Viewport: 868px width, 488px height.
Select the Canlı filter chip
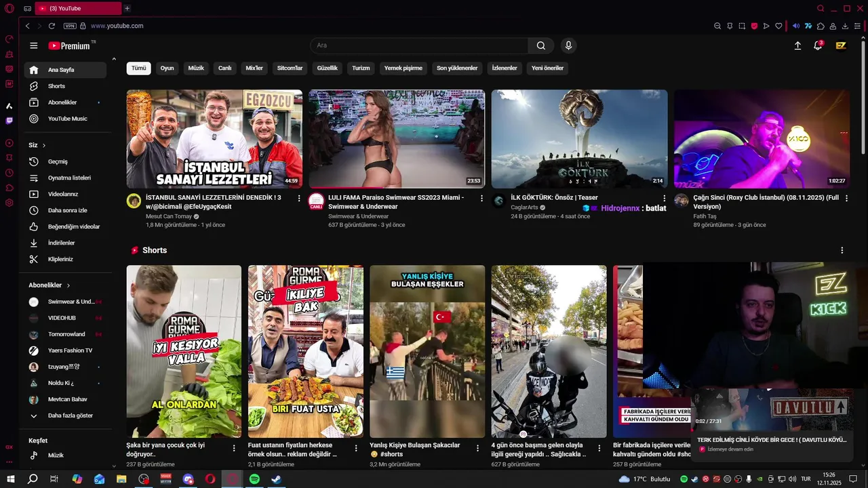(x=224, y=68)
